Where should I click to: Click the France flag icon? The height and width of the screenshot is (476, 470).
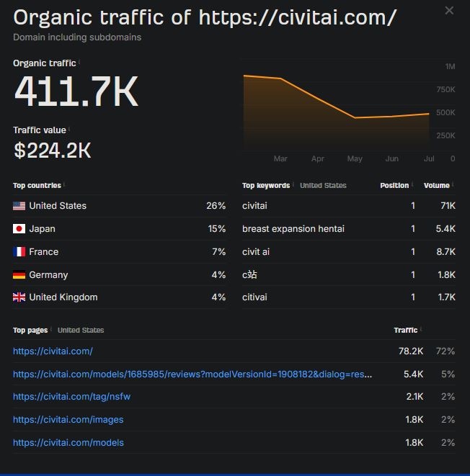(19, 251)
